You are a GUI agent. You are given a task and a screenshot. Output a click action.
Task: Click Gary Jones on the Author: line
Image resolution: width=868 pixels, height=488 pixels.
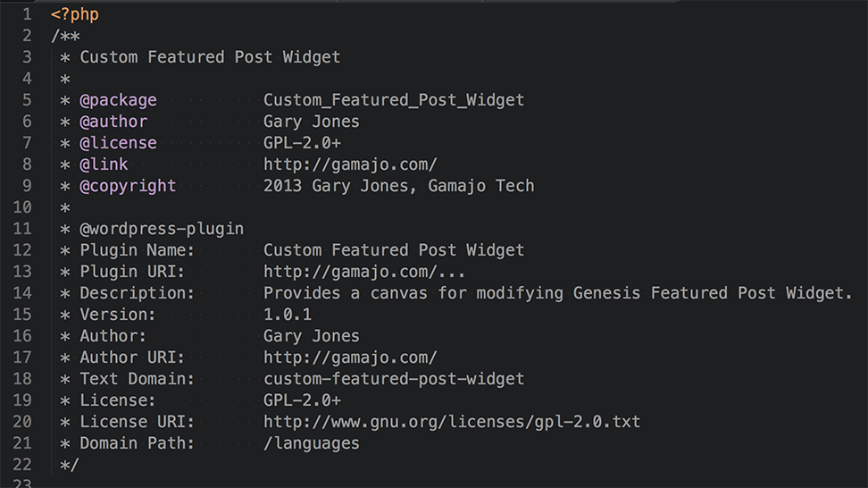point(312,336)
